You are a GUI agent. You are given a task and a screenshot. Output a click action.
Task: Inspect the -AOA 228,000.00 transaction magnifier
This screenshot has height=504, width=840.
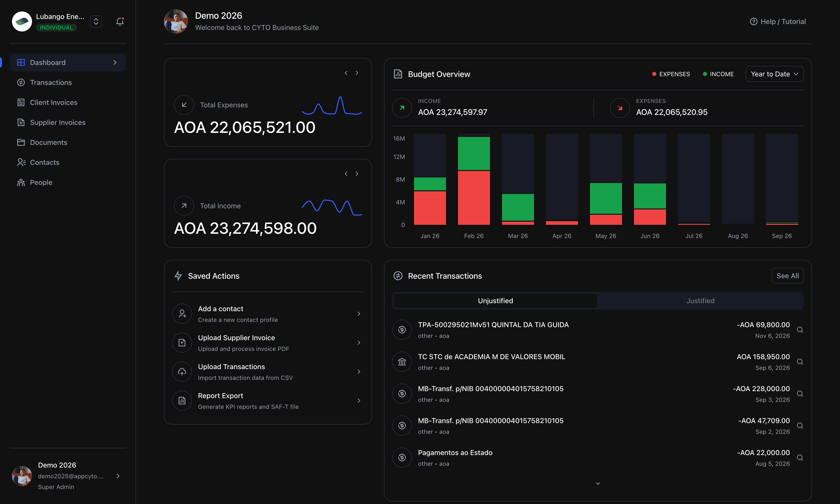pos(800,394)
